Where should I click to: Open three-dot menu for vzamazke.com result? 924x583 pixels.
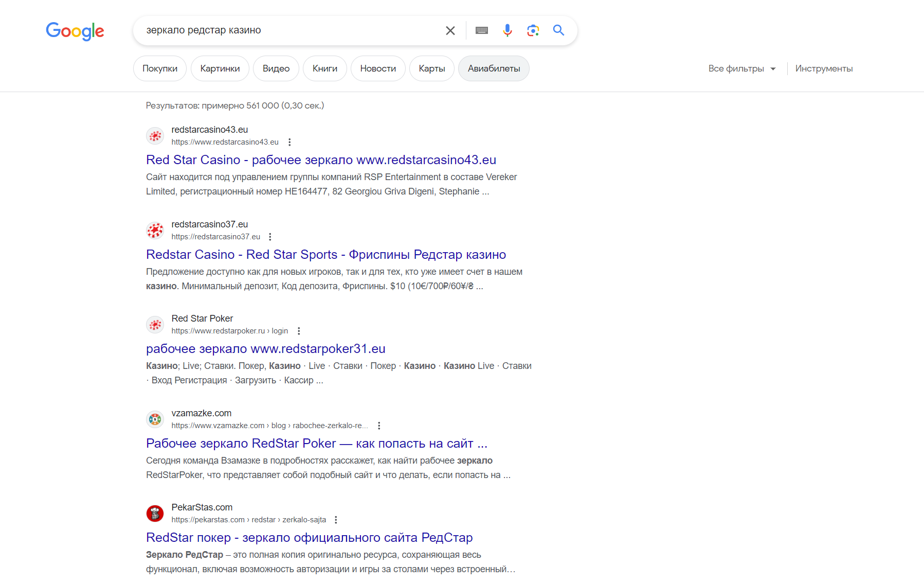click(x=379, y=426)
